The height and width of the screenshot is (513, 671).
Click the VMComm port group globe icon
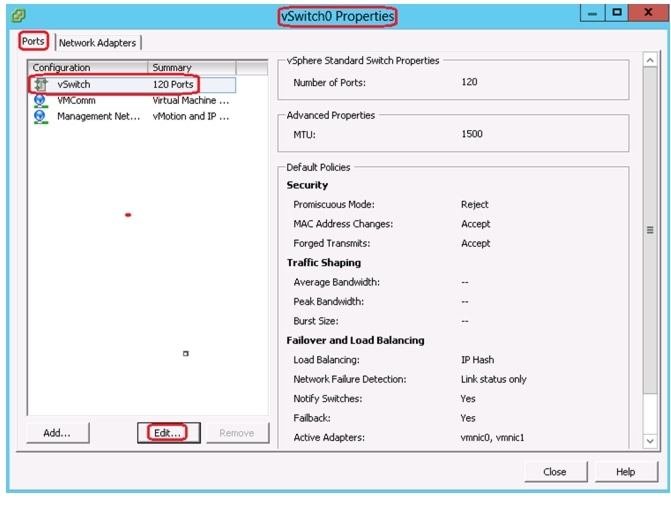tap(40, 101)
